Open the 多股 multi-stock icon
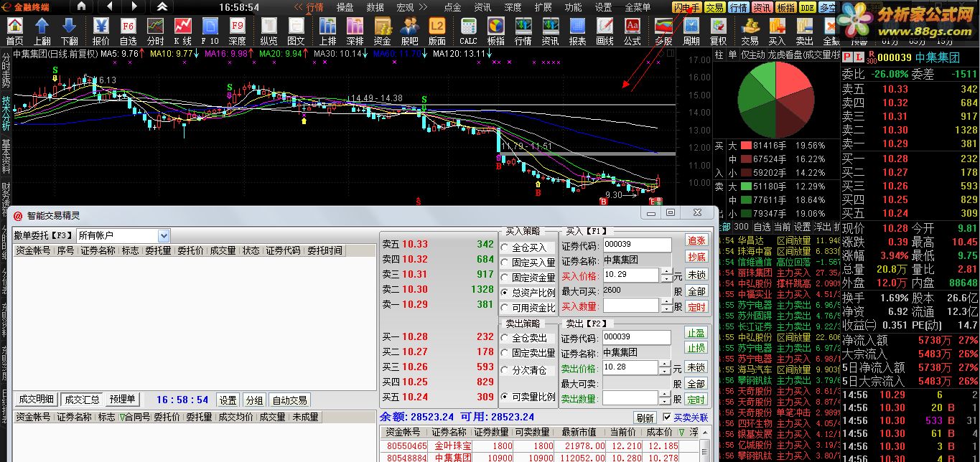The width and height of the screenshot is (980, 462). pyautogui.click(x=663, y=32)
